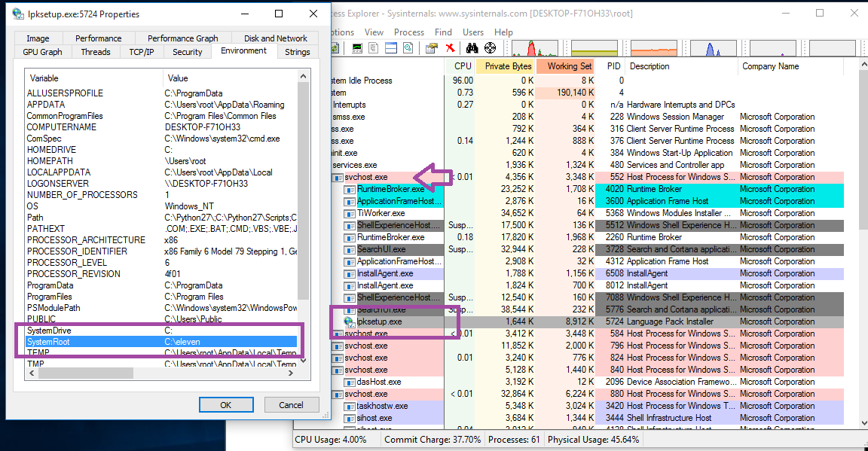The width and height of the screenshot is (868, 451).
Task: Select the PSModulePath variable row
Action: tap(162, 308)
